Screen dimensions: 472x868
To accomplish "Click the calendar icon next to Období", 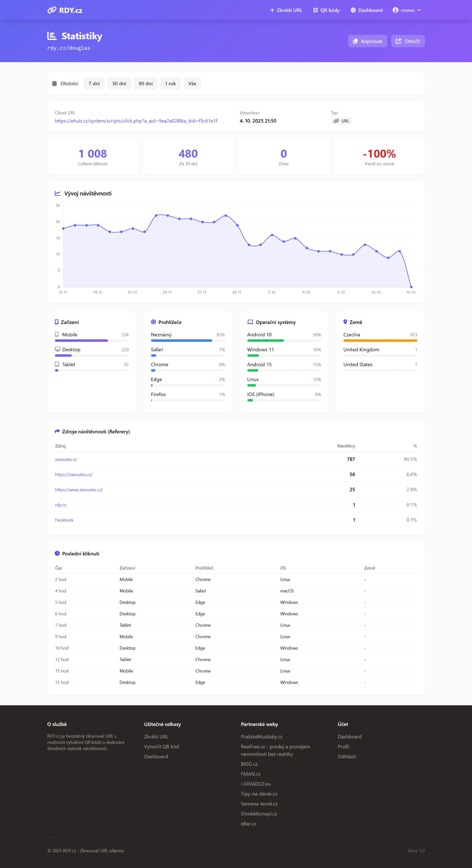I will tap(55, 83).
